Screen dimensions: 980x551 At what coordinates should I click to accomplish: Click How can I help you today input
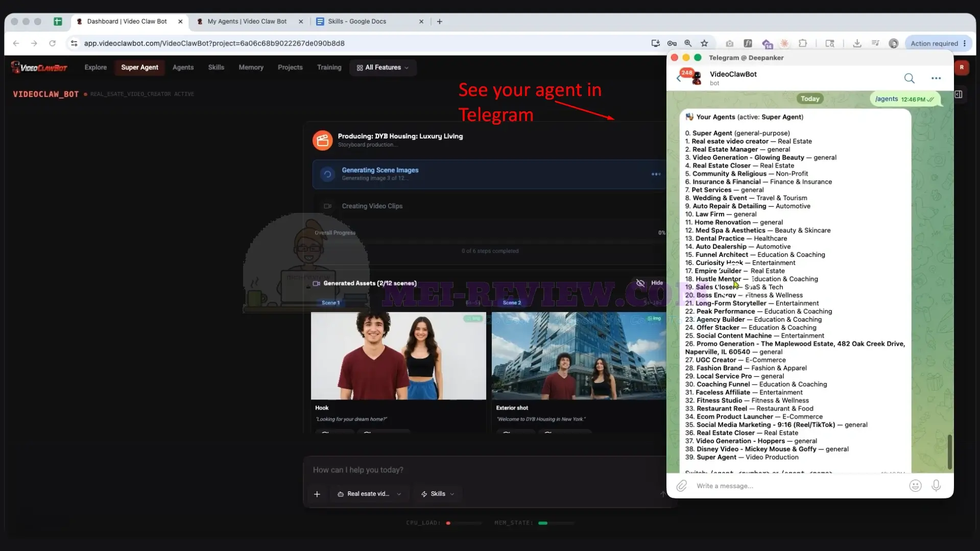[x=485, y=470]
